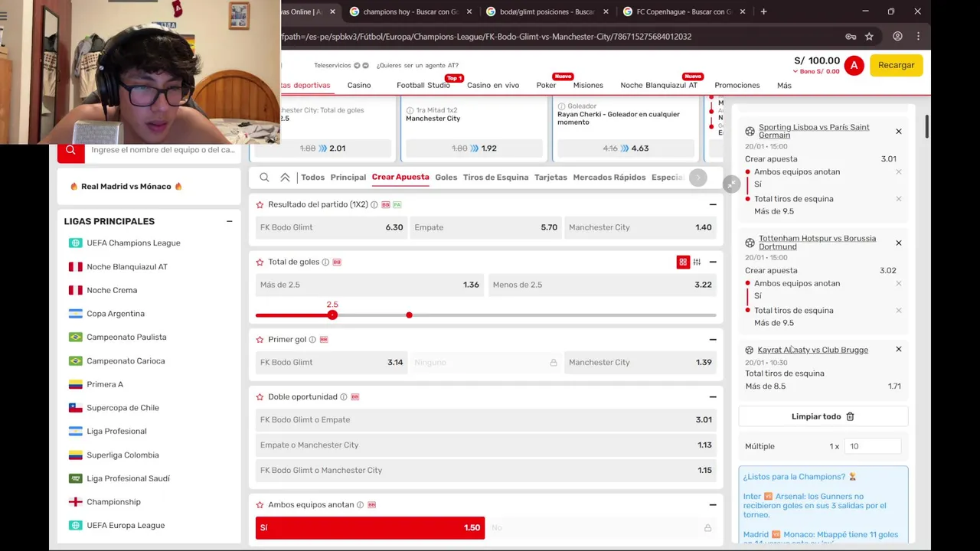Favorite the Doble oportunidad market star
The image size is (980, 551).
pyautogui.click(x=260, y=397)
